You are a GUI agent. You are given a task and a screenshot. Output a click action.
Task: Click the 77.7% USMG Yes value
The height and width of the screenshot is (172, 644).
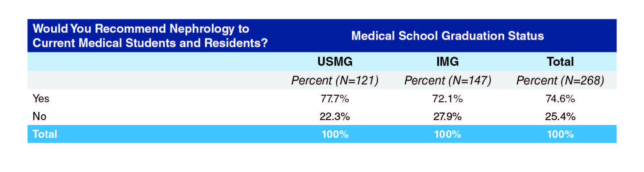(335, 99)
